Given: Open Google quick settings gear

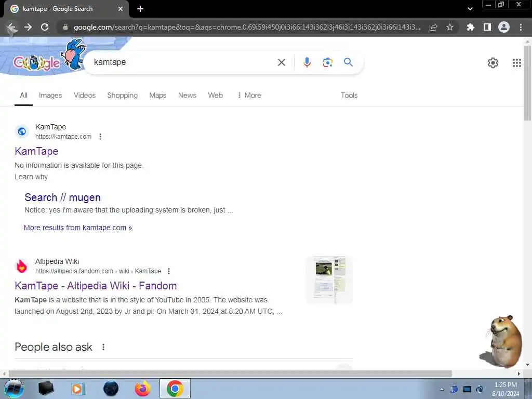Looking at the screenshot, I should (493, 63).
